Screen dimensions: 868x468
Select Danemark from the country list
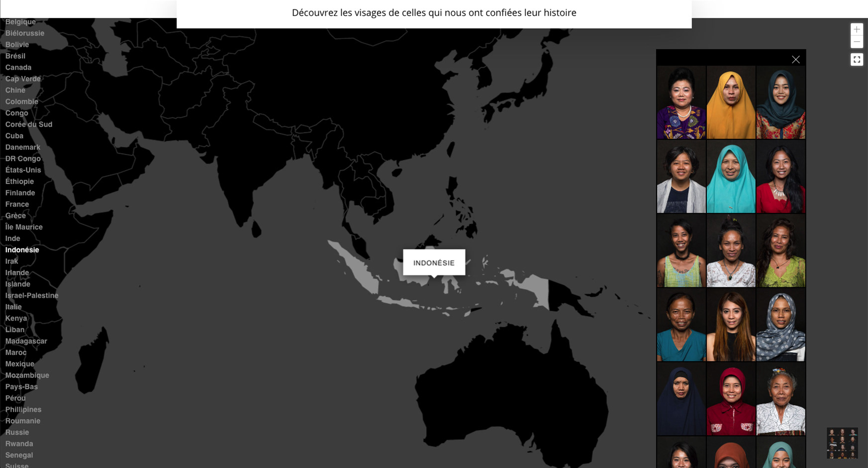point(23,147)
